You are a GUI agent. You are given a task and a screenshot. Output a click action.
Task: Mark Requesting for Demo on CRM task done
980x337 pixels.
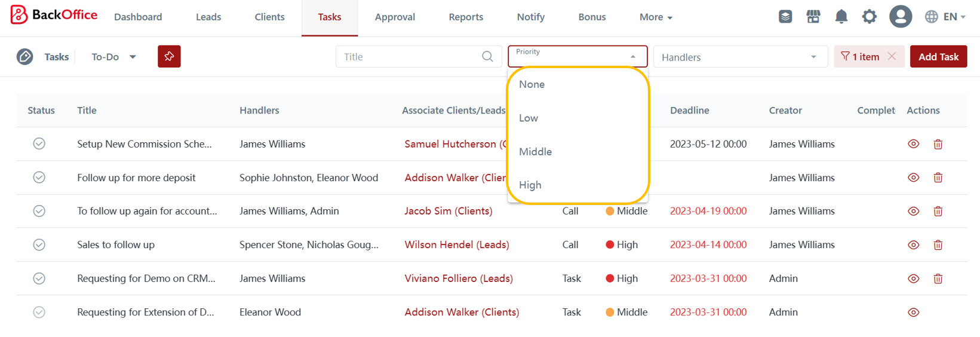39,278
